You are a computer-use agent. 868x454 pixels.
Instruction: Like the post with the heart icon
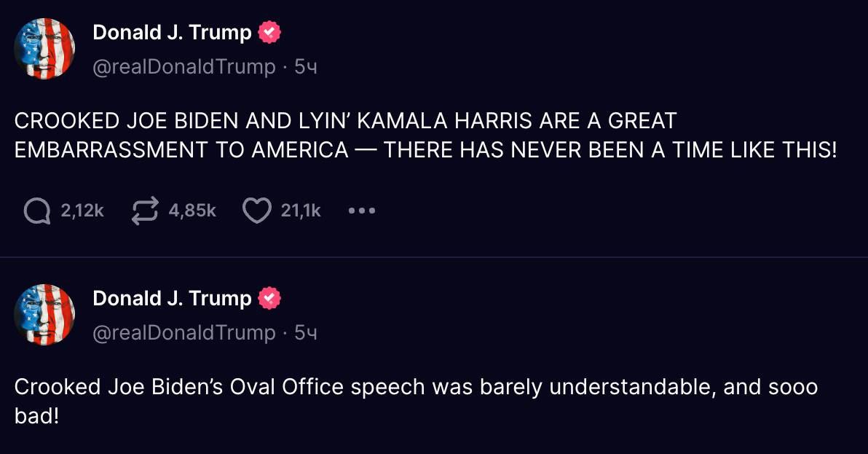256,211
